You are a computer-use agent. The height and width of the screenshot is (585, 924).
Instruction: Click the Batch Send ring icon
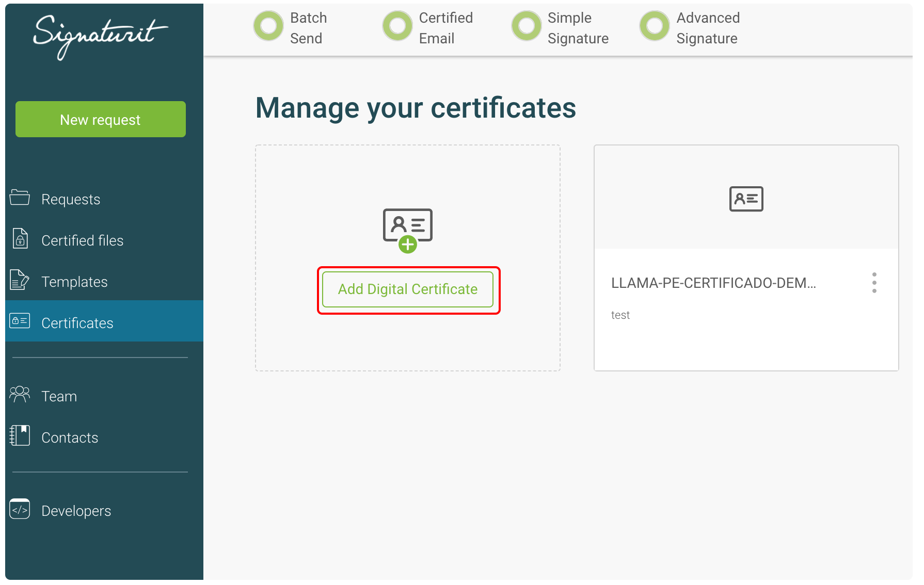[x=268, y=26]
